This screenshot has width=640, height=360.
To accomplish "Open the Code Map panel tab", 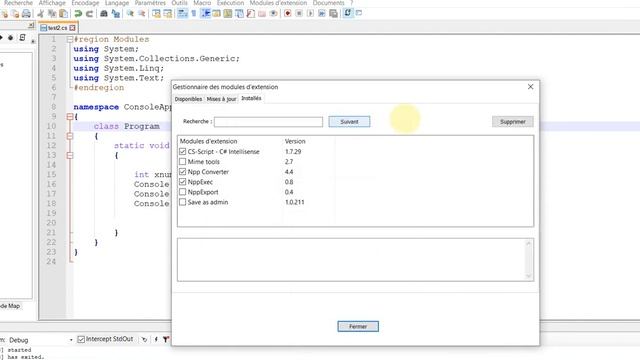I will (x=10, y=306).
